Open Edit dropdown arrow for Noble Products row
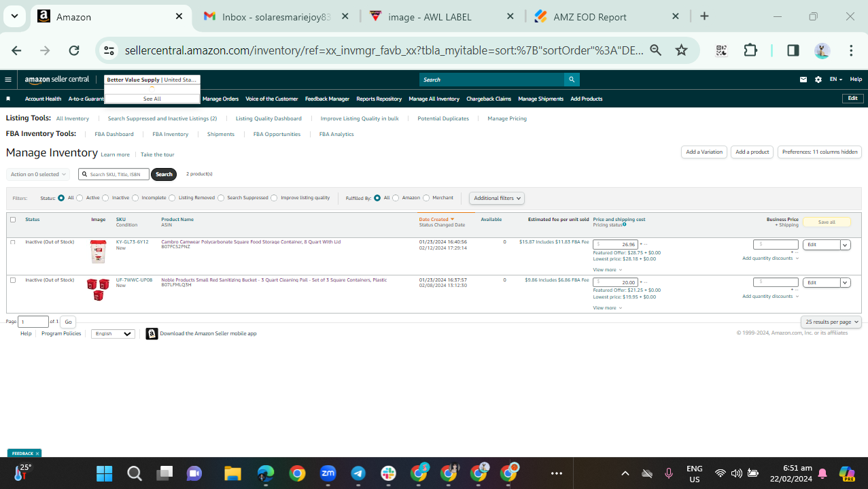 846,283
